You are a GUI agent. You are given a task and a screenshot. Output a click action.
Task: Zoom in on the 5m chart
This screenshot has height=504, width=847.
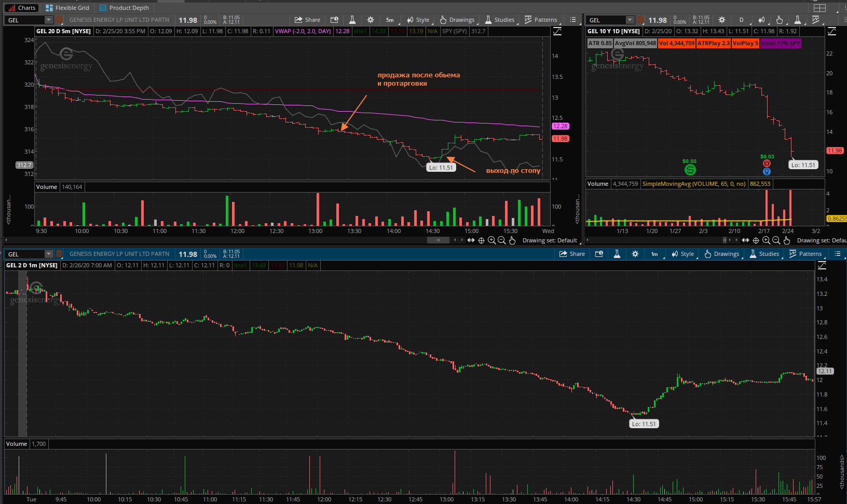pos(491,240)
